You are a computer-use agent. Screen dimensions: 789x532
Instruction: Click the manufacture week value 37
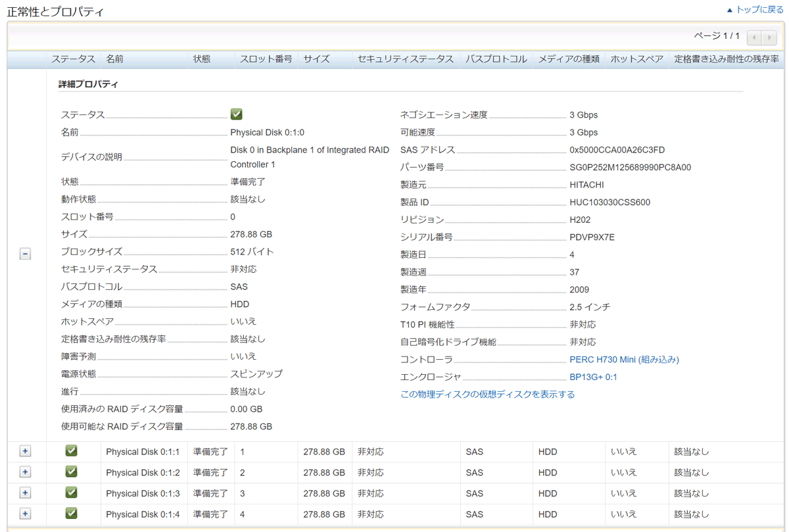click(574, 272)
